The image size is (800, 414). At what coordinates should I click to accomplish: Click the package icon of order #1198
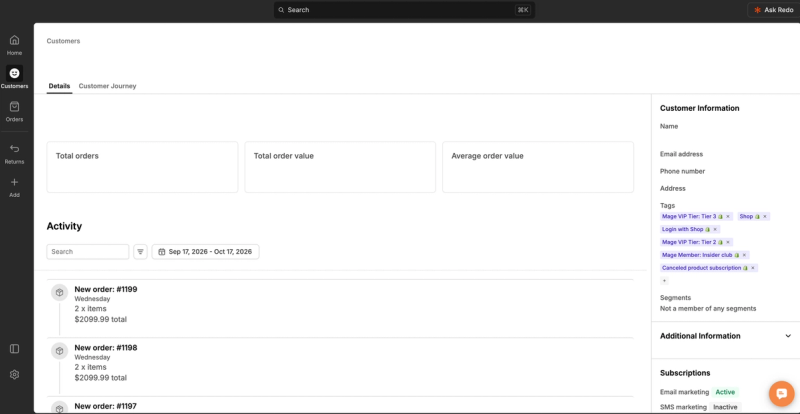pyautogui.click(x=59, y=351)
